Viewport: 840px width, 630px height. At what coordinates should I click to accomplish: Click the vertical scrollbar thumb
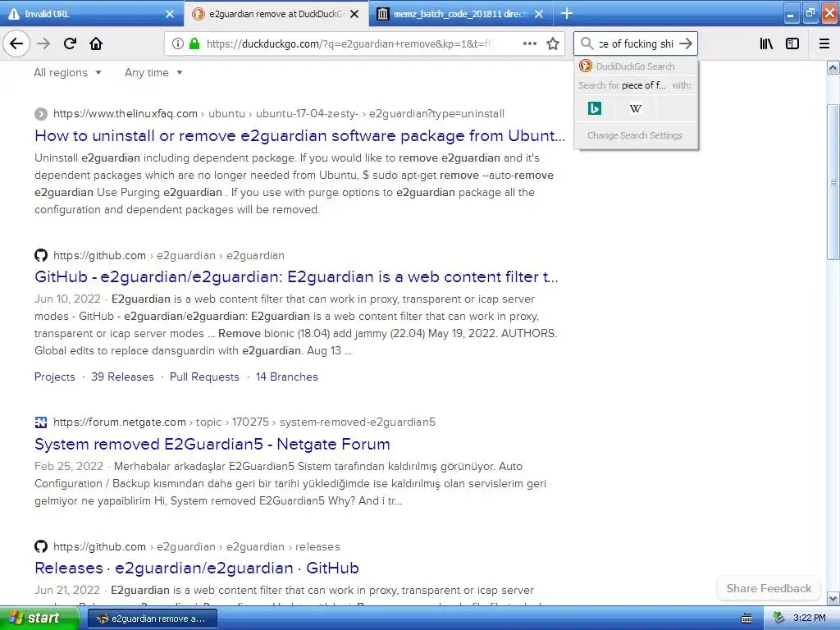(833, 182)
